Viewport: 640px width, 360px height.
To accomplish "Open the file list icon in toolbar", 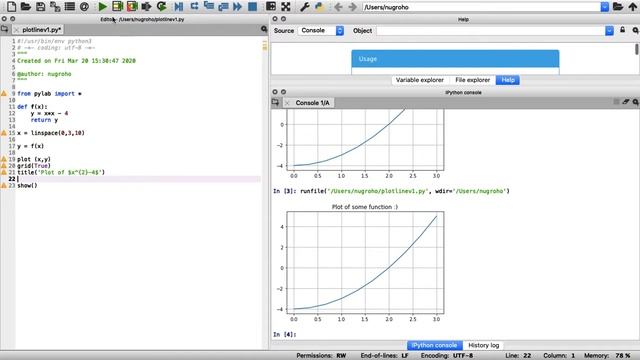I will pos(70,7).
